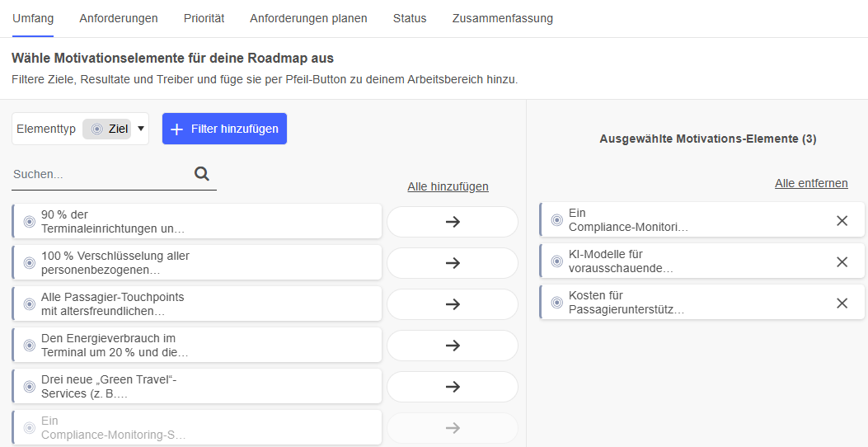Image resolution: width=868 pixels, height=447 pixels.
Task: Open the Elementtyp dropdown arrow
Action: (x=141, y=129)
